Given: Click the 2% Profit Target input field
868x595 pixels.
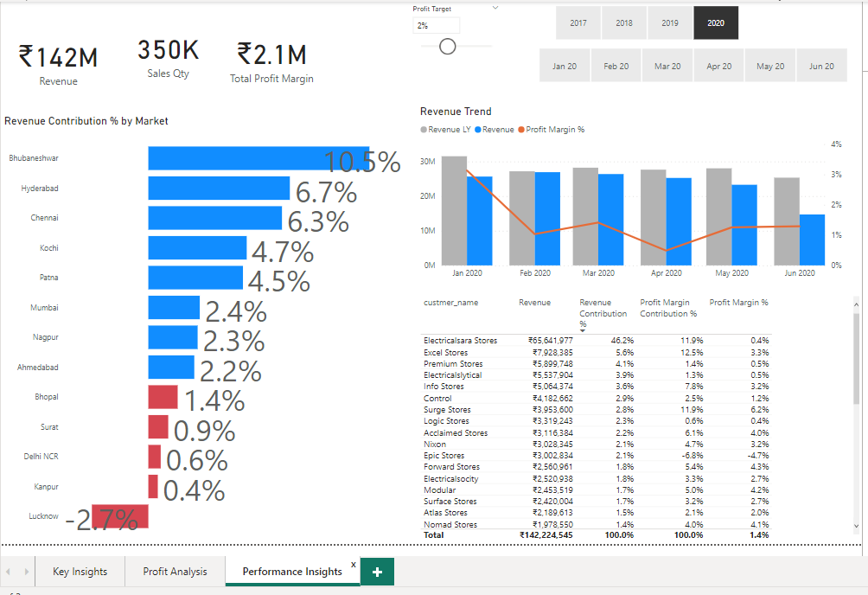Looking at the screenshot, I should coord(436,26).
